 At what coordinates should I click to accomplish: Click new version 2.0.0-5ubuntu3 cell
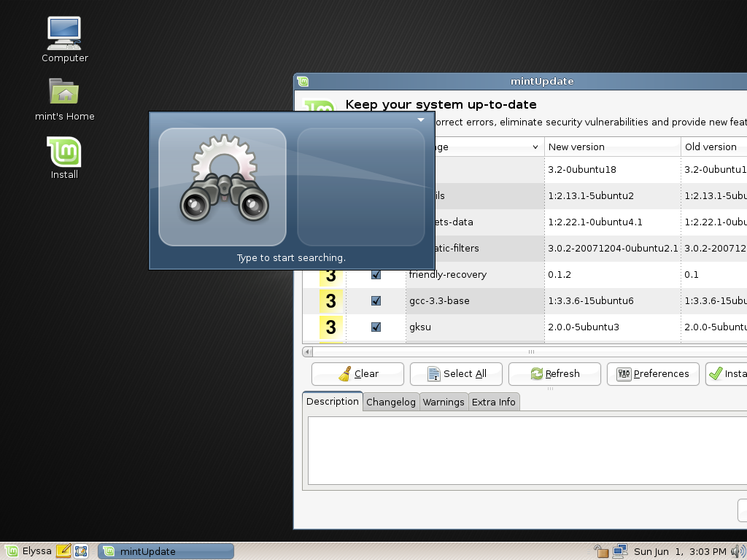(x=584, y=327)
